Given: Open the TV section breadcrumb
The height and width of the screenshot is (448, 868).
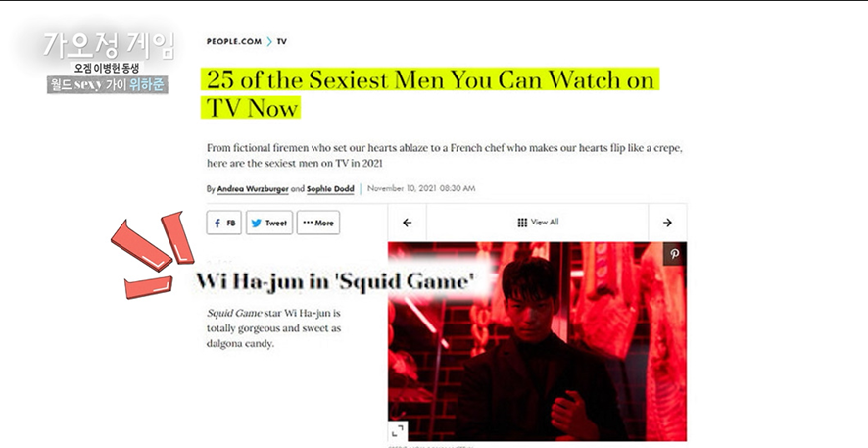Looking at the screenshot, I should 282,41.
